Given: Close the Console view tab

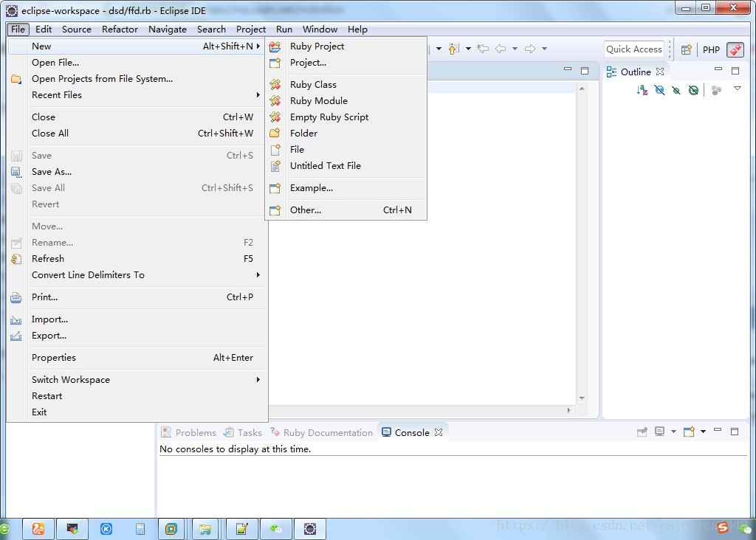Looking at the screenshot, I should pos(439,432).
